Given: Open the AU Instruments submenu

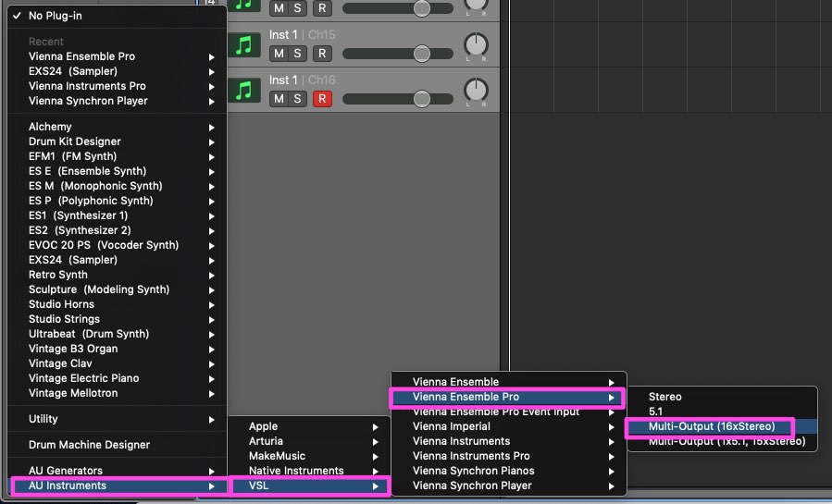Looking at the screenshot, I should [x=118, y=486].
